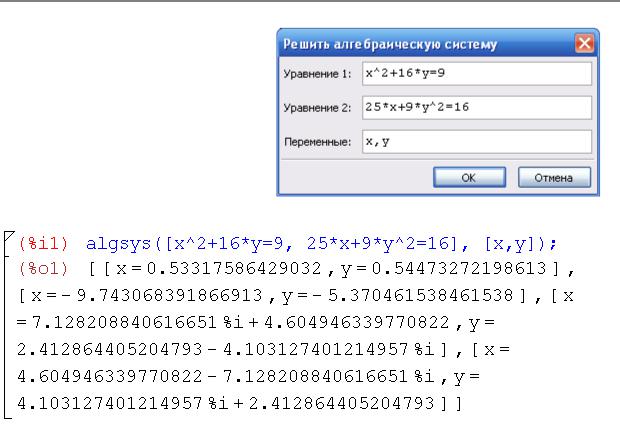Click the Уравнение 2 input field
This screenshot has width=620, height=424.
point(477,107)
